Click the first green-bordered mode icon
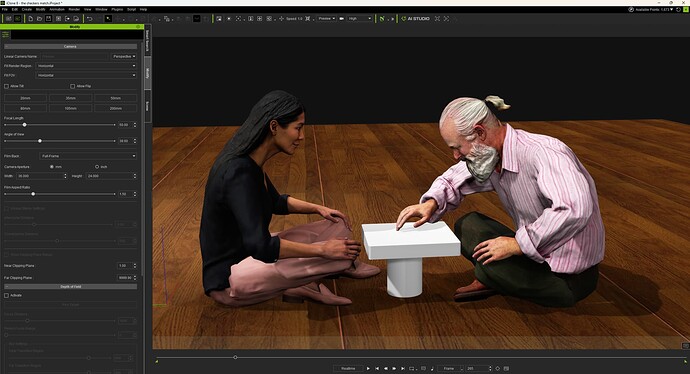The image size is (690, 374). (x=8, y=18)
